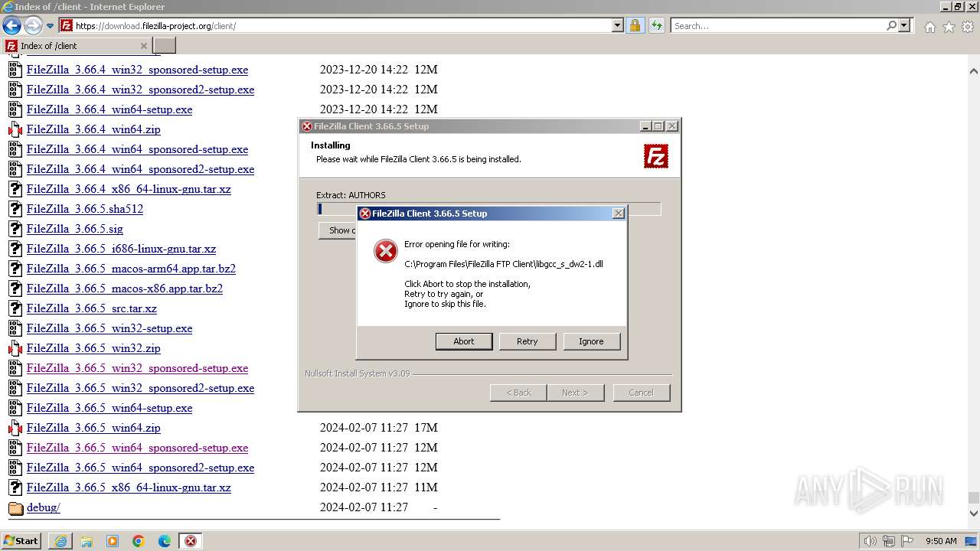
Task: Open FileZilla_3.66.4_win32_sponsored-setup.exe link
Action: click(137, 70)
